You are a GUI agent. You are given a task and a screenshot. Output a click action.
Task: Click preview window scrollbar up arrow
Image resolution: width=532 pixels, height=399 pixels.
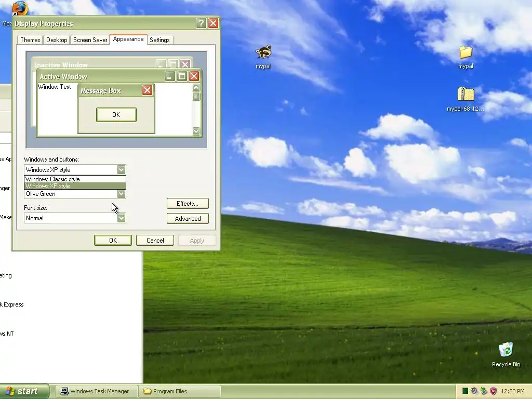[196, 87]
